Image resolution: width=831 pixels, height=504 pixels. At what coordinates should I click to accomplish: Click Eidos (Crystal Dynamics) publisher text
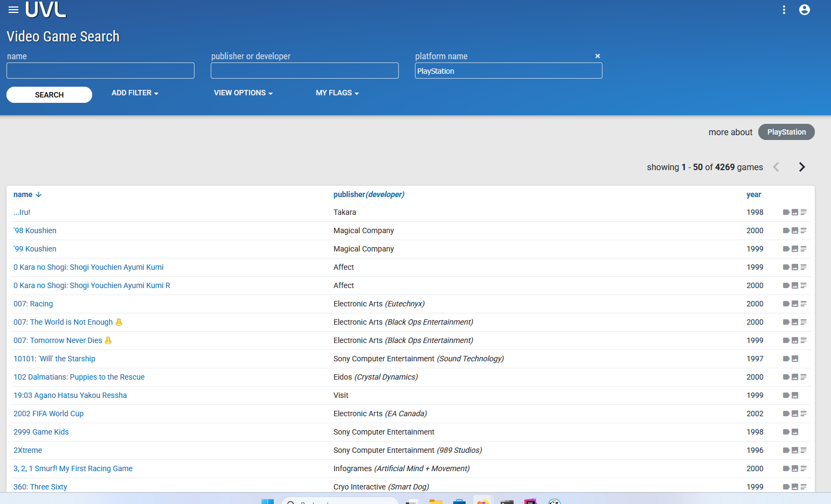tap(376, 377)
